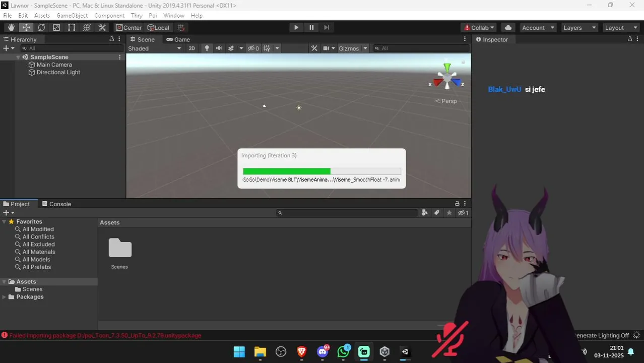
Task: Click the Project panel search field
Action: (x=347, y=213)
